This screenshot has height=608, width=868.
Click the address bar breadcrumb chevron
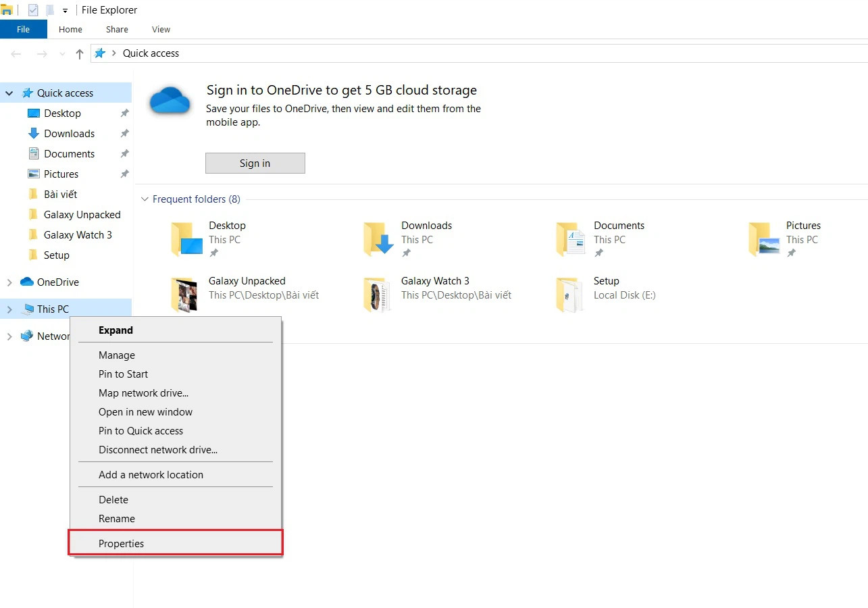click(114, 53)
